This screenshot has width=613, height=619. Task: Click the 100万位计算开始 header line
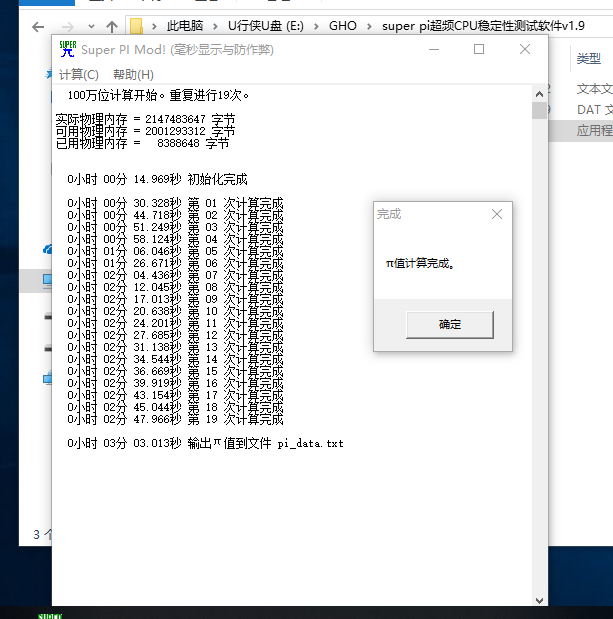click(158, 95)
